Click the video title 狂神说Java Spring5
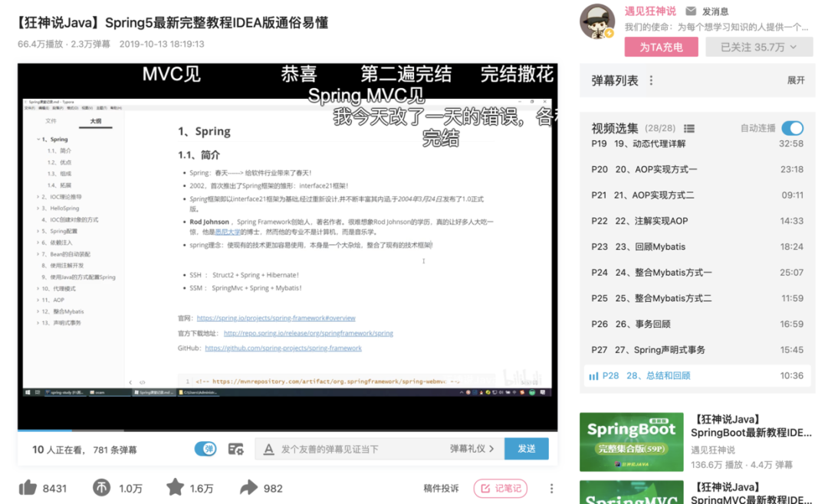The width and height of the screenshot is (828, 504). click(172, 23)
